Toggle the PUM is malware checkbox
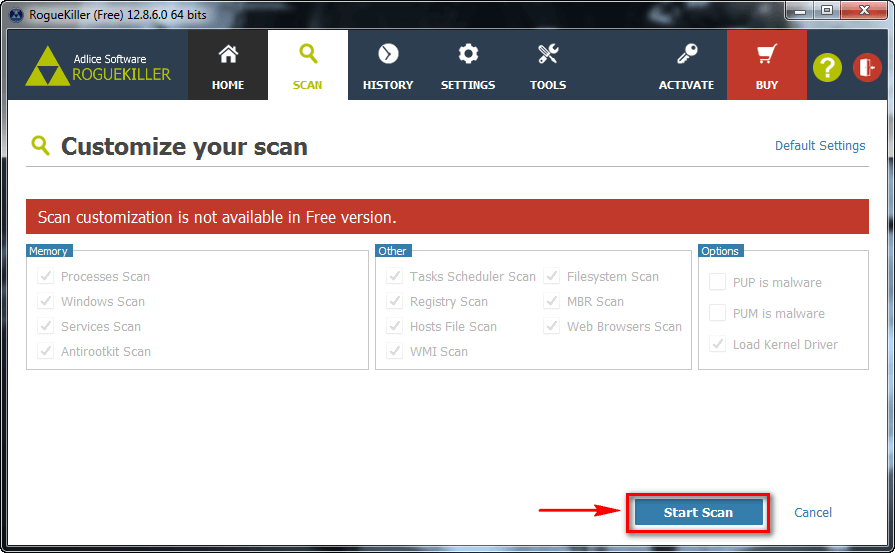 coord(717,313)
